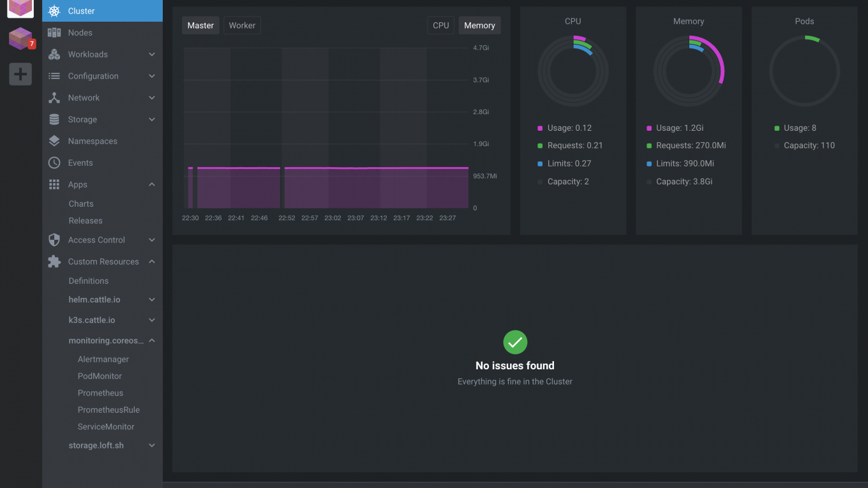Viewport: 868px width, 488px height.
Task: Open the PrometheusRule resource link
Action: coord(108,410)
